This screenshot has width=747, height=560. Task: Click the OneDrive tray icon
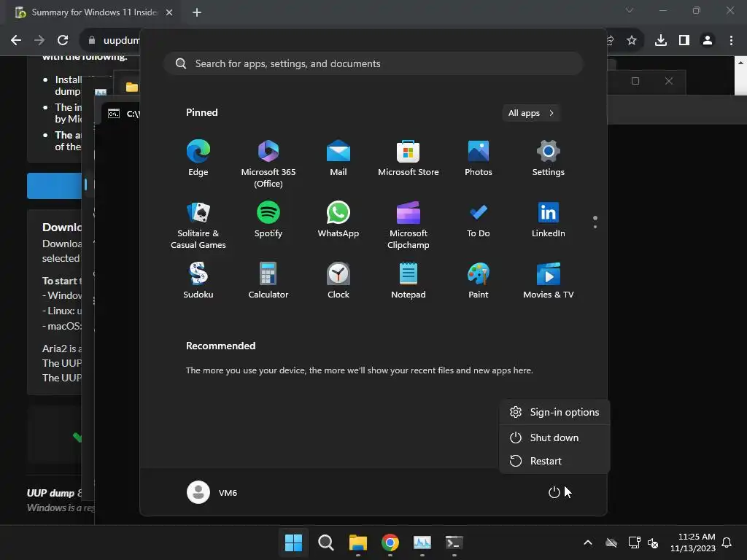(611, 542)
